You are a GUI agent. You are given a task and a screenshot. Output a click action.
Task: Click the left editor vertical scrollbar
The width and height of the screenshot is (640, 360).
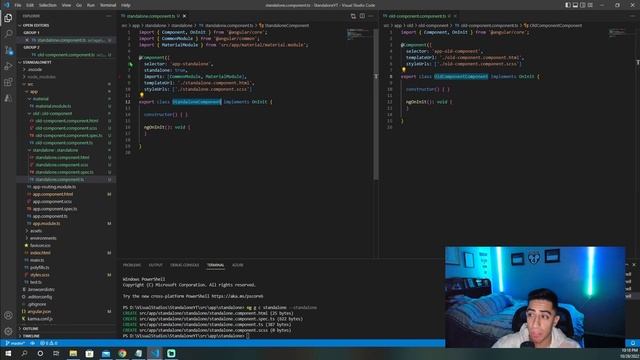point(376,104)
